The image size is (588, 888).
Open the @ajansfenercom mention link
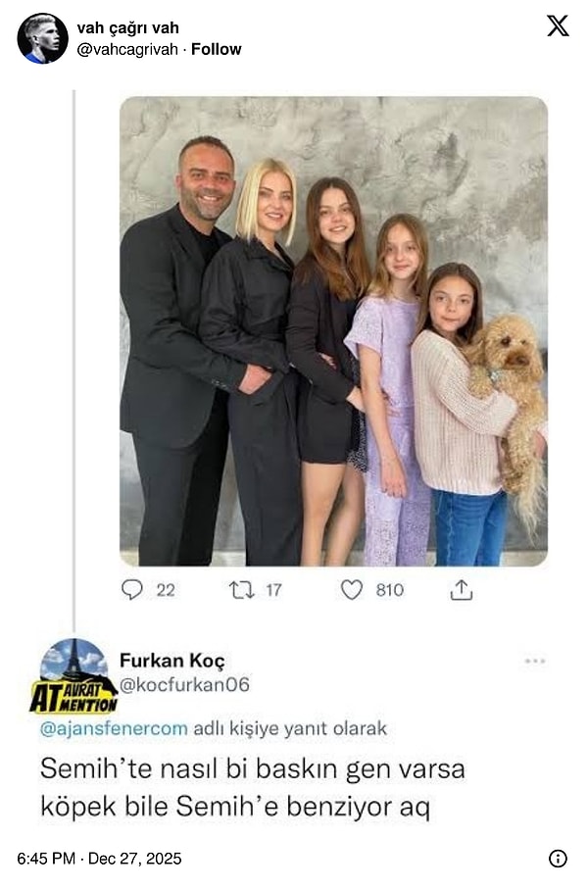coord(114,728)
